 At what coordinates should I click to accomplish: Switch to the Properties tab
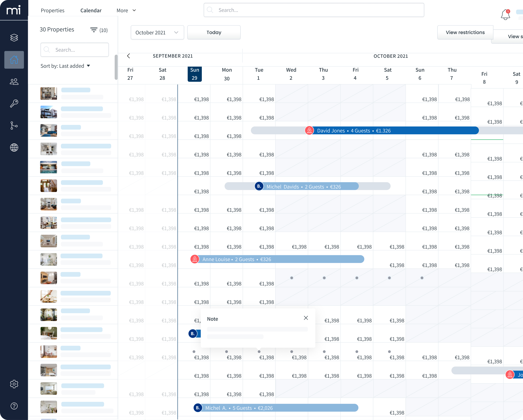click(52, 10)
